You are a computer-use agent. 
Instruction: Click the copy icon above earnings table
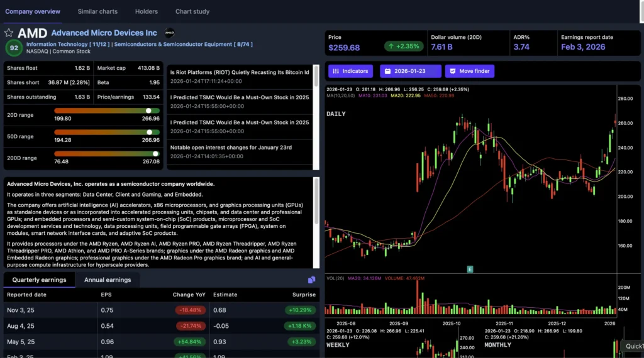[x=311, y=279]
